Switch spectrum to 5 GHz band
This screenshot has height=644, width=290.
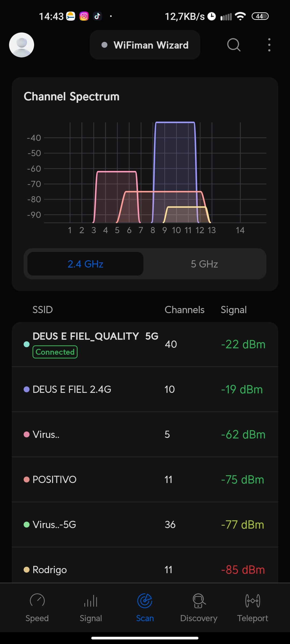point(204,264)
